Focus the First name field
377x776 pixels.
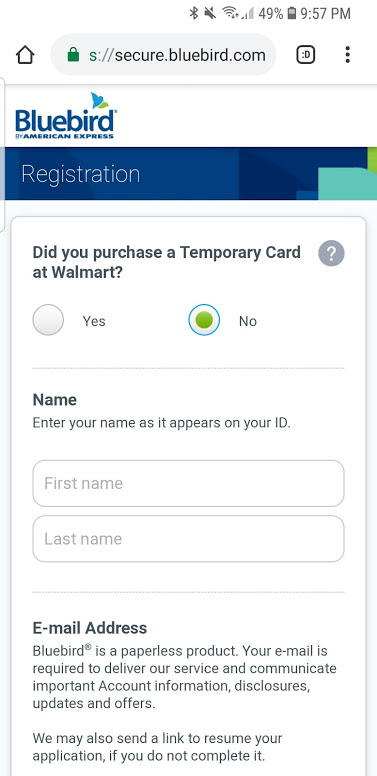click(x=188, y=483)
